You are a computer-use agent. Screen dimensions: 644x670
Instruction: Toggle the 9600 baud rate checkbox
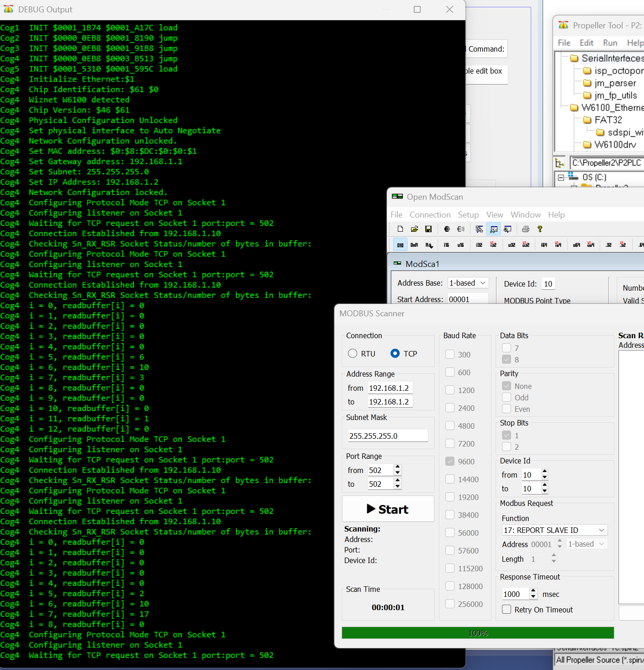[x=450, y=461]
